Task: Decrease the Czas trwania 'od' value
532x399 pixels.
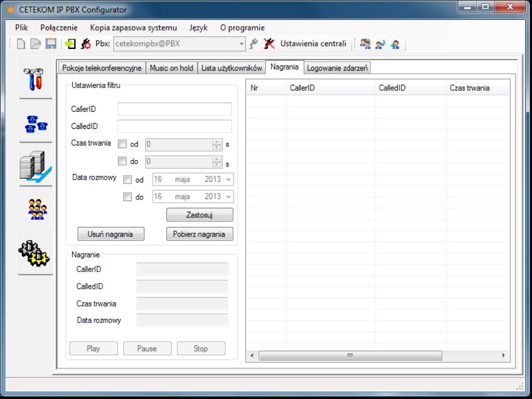Action: [x=216, y=147]
